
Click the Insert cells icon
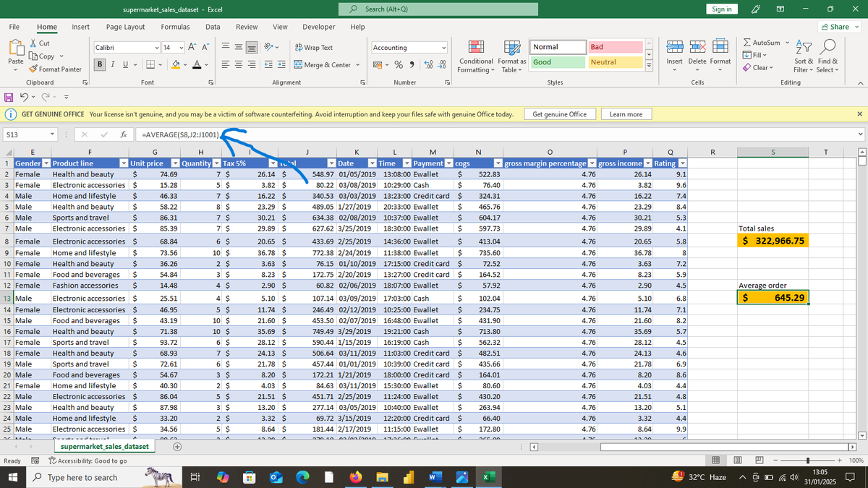674,47
